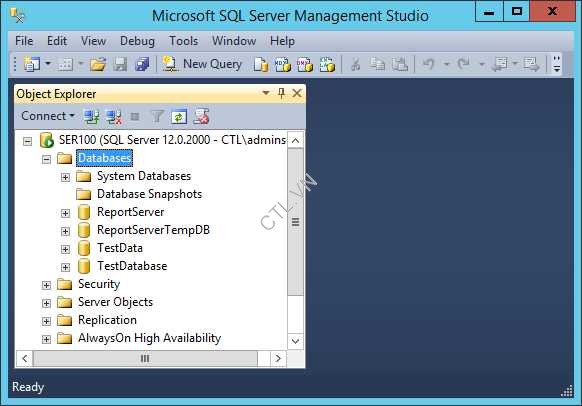This screenshot has width=582, height=406.
Task: Click the Cut scissors icon
Action: tap(356, 64)
